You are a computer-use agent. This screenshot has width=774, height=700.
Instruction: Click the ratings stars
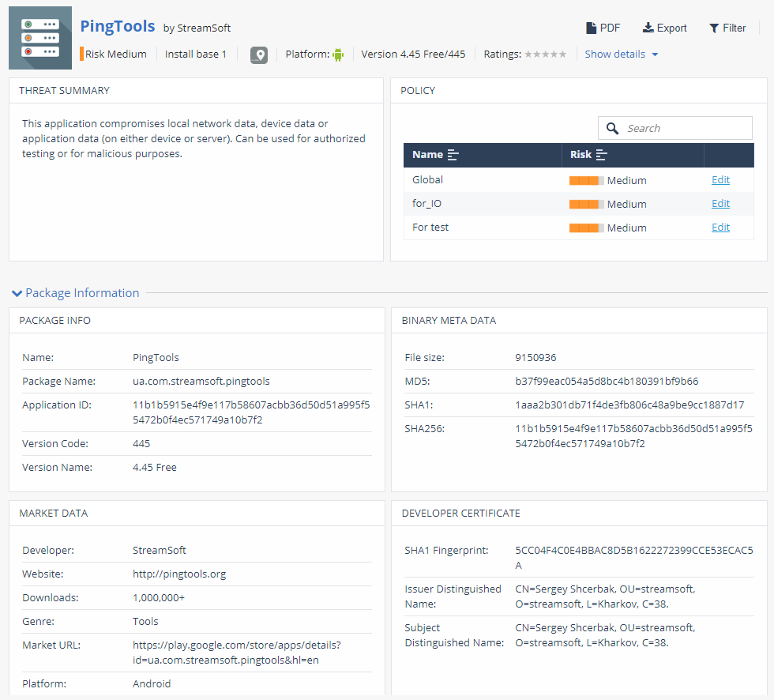click(x=545, y=55)
